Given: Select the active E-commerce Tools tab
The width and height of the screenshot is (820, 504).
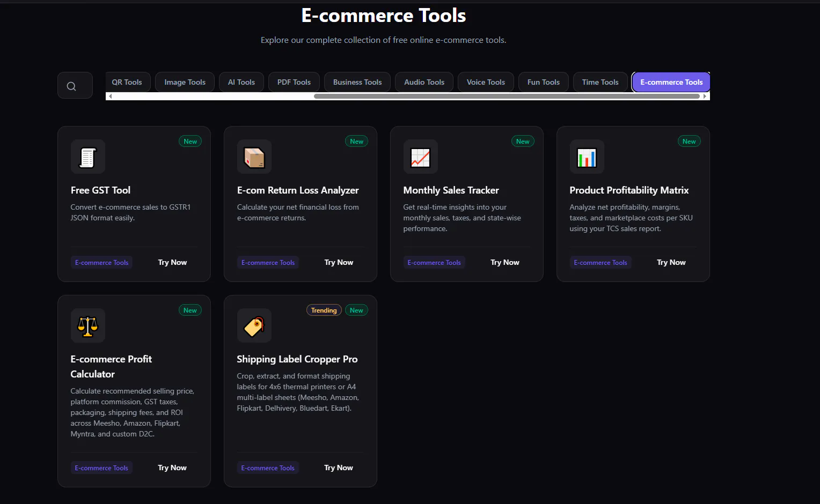Looking at the screenshot, I should [x=671, y=82].
